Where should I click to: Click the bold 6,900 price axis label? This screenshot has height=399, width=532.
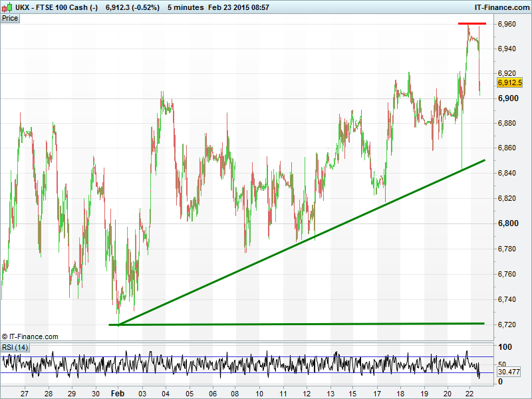point(508,98)
